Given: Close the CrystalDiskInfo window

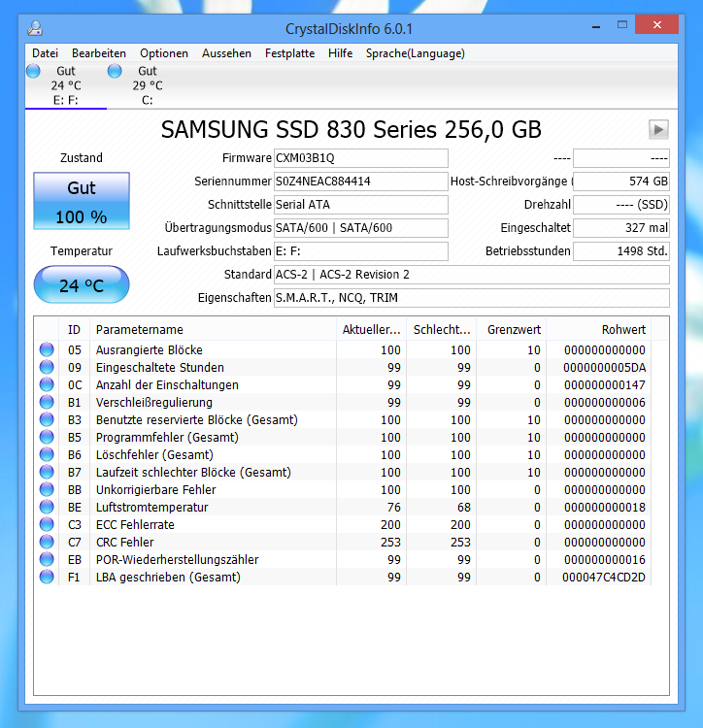Looking at the screenshot, I should click(657, 24).
